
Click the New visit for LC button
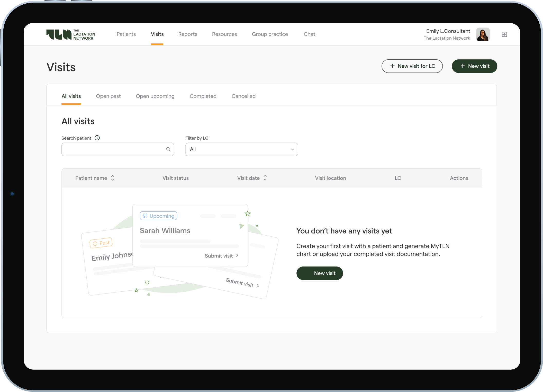[x=412, y=66]
